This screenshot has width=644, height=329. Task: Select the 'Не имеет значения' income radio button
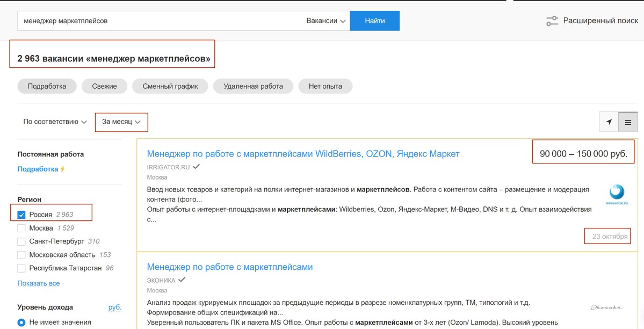[21, 323]
